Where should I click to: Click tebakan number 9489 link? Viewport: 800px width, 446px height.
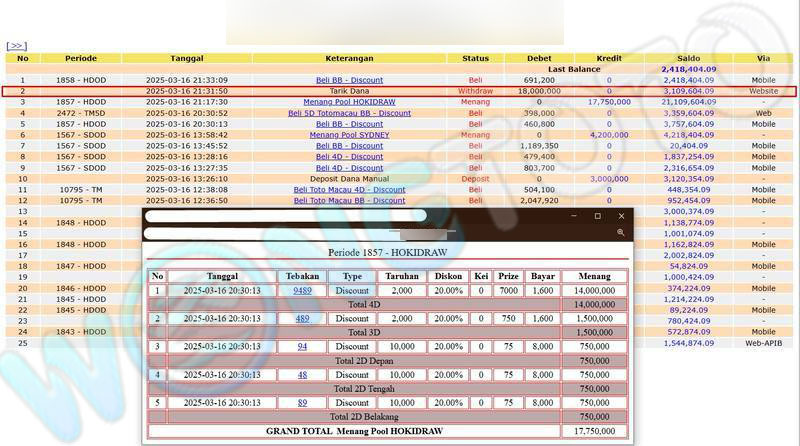click(302, 290)
